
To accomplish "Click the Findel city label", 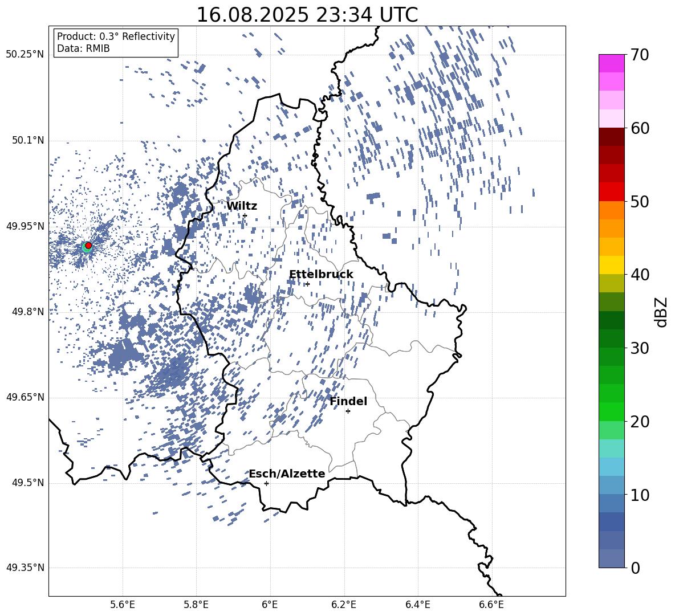I will (x=348, y=401).
